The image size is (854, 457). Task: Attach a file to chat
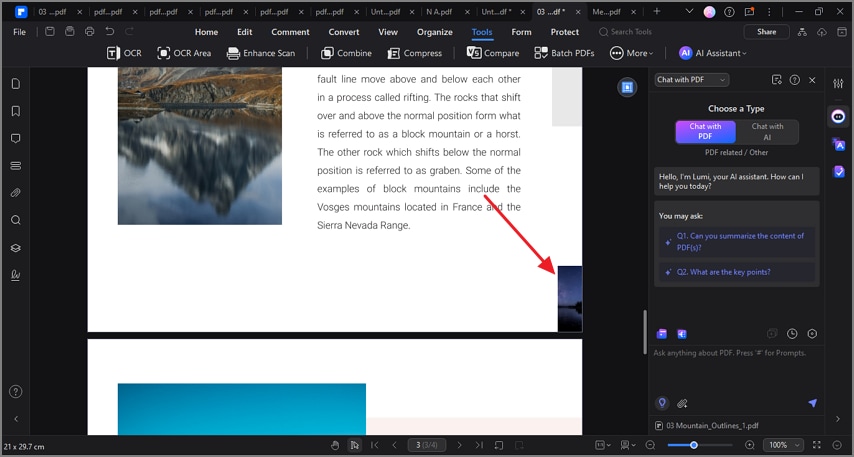[682, 404]
